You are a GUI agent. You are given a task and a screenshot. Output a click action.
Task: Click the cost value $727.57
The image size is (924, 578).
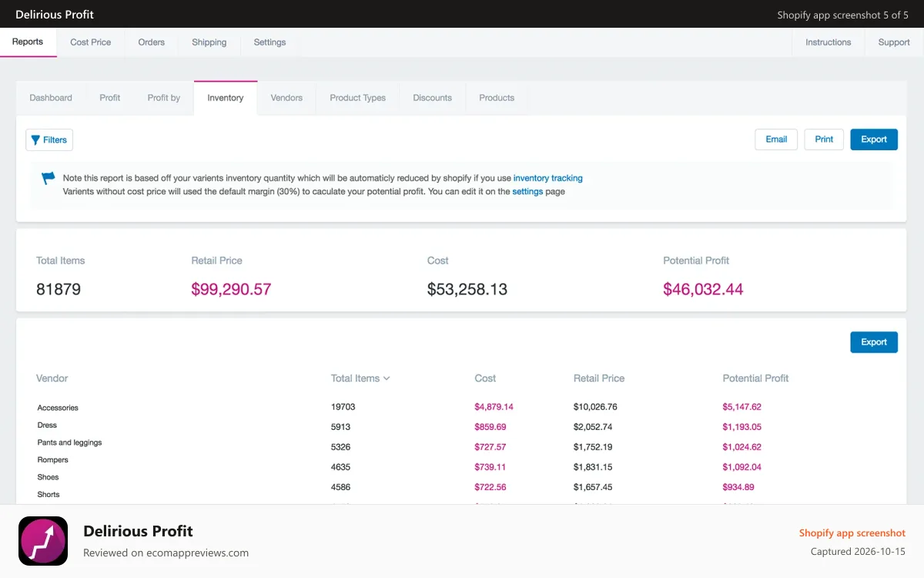[x=490, y=447]
